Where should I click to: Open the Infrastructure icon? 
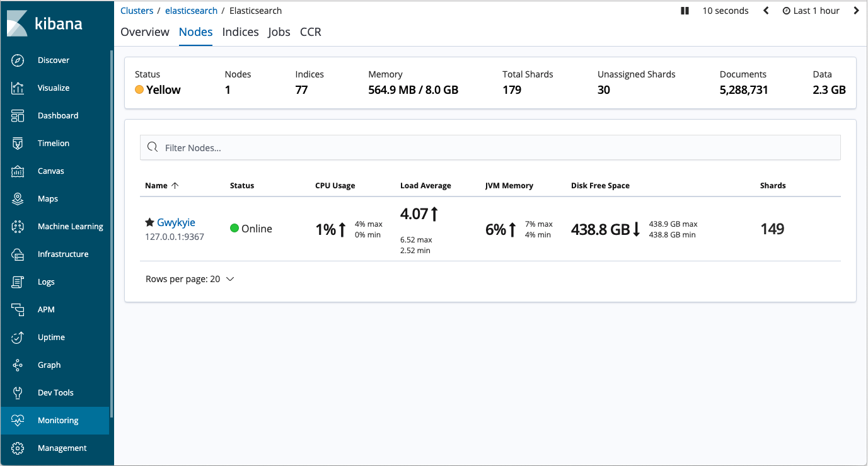pyautogui.click(x=18, y=254)
